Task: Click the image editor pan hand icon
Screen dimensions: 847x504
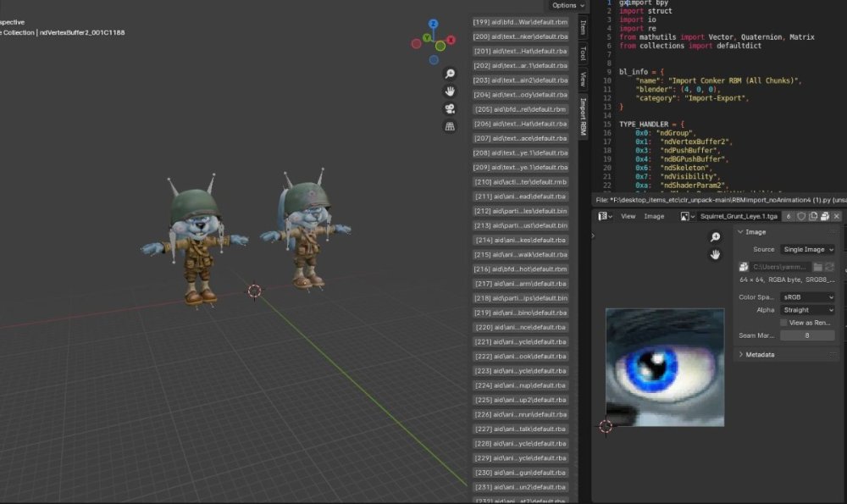Action: pyautogui.click(x=715, y=254)
